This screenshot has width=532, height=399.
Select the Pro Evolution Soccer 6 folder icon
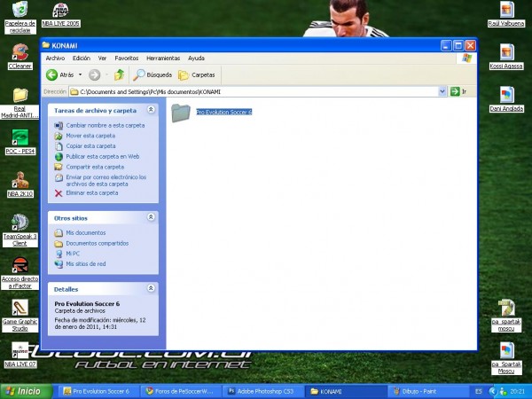click(181, 113)
